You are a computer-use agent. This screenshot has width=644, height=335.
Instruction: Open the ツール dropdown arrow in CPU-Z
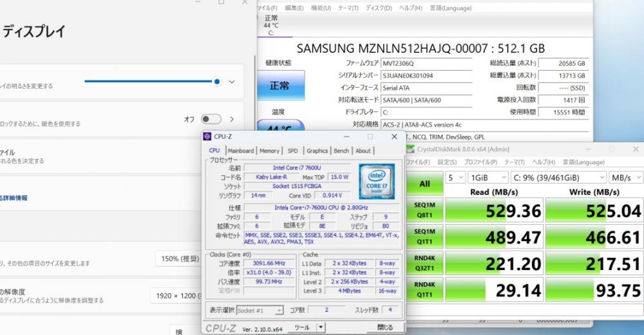tap(321, 328)
